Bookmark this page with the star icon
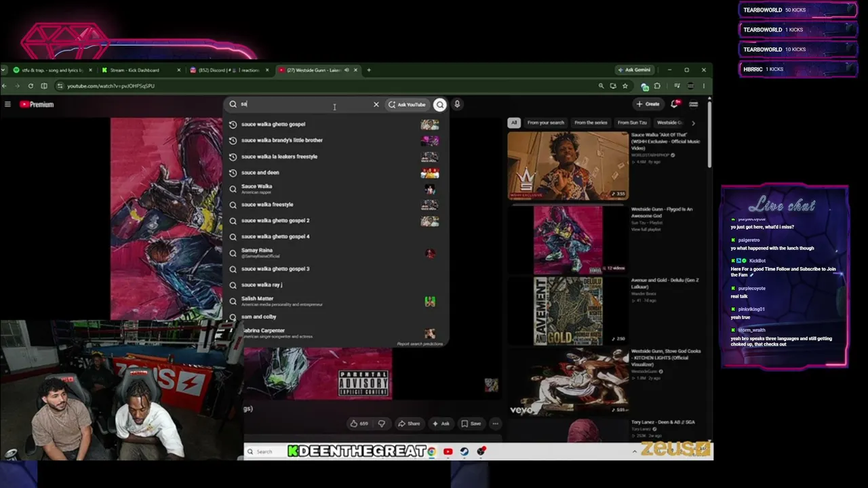The image size is (868, 488). click(625, 86)
